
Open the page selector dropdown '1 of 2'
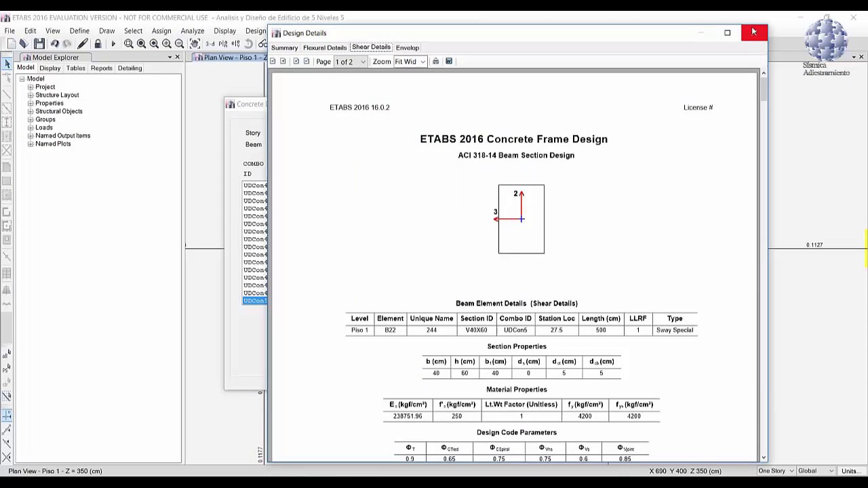(351, 62)
